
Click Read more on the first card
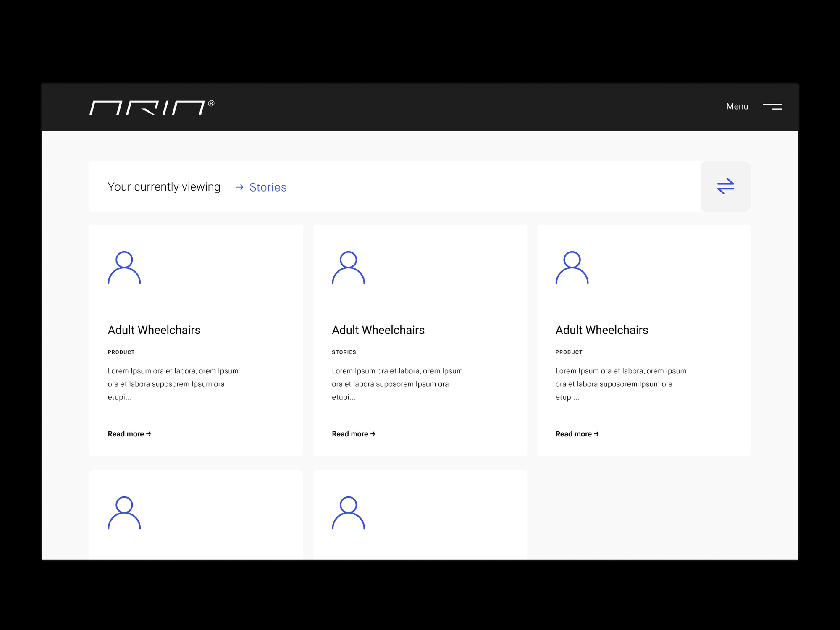(x=129, y=434)
